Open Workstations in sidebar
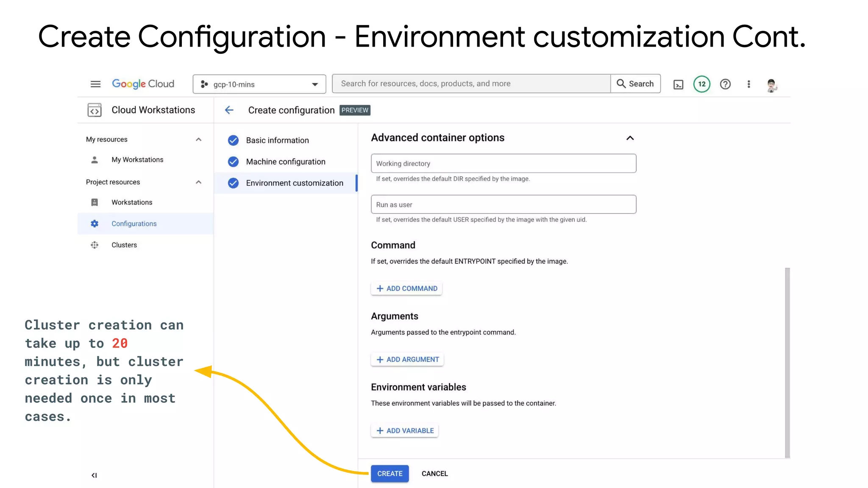 [x=132, y=202]
